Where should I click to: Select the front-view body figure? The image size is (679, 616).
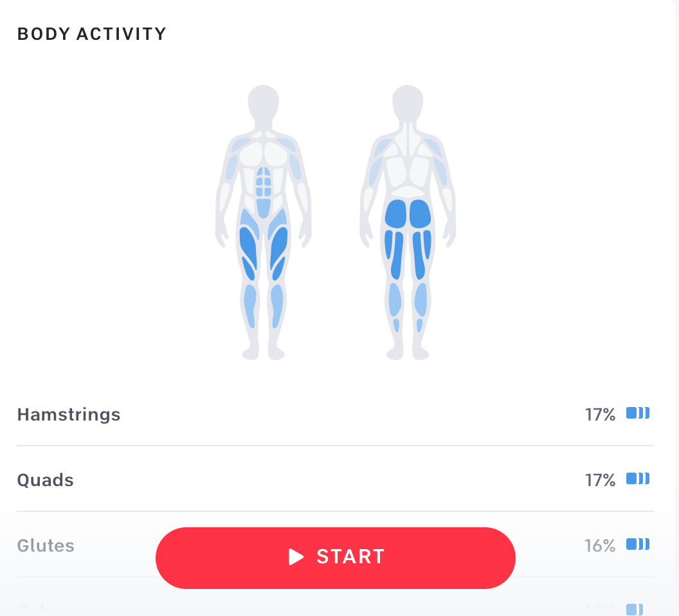[263, 222]
